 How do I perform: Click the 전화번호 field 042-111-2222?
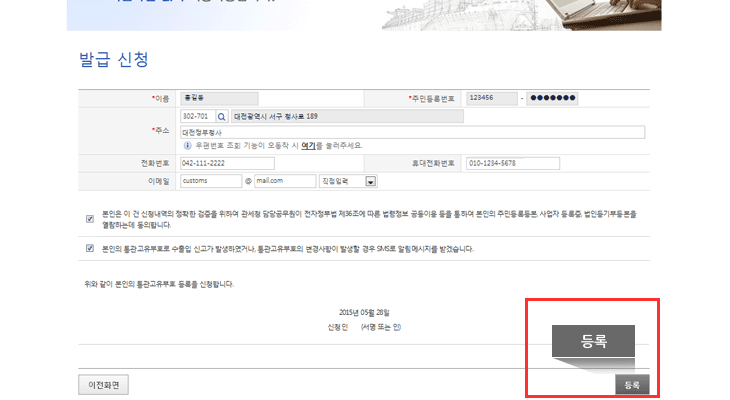tap(227, 163)
